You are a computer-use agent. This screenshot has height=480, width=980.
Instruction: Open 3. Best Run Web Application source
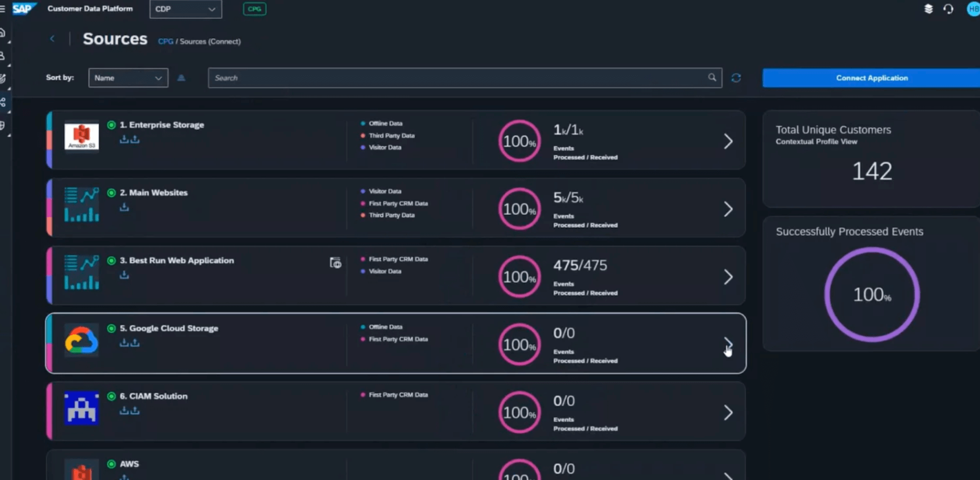coord(177,260)
